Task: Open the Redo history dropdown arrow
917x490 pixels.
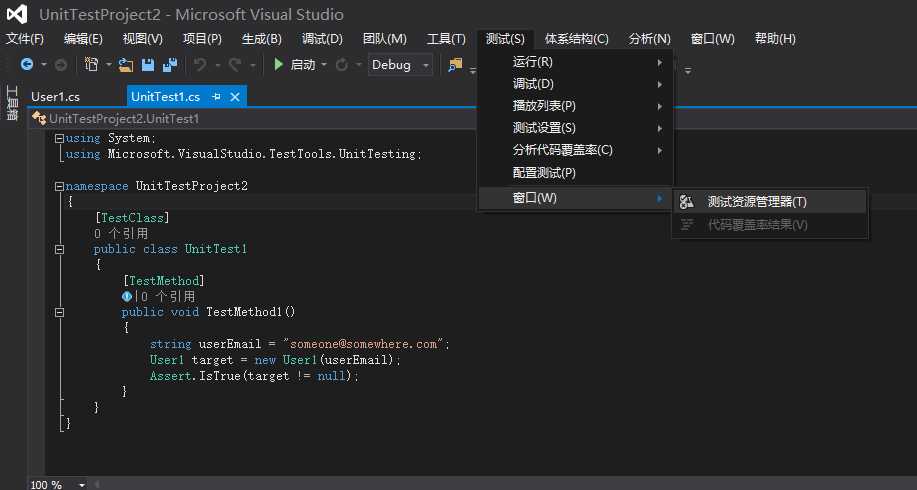Action: point(253,65)
